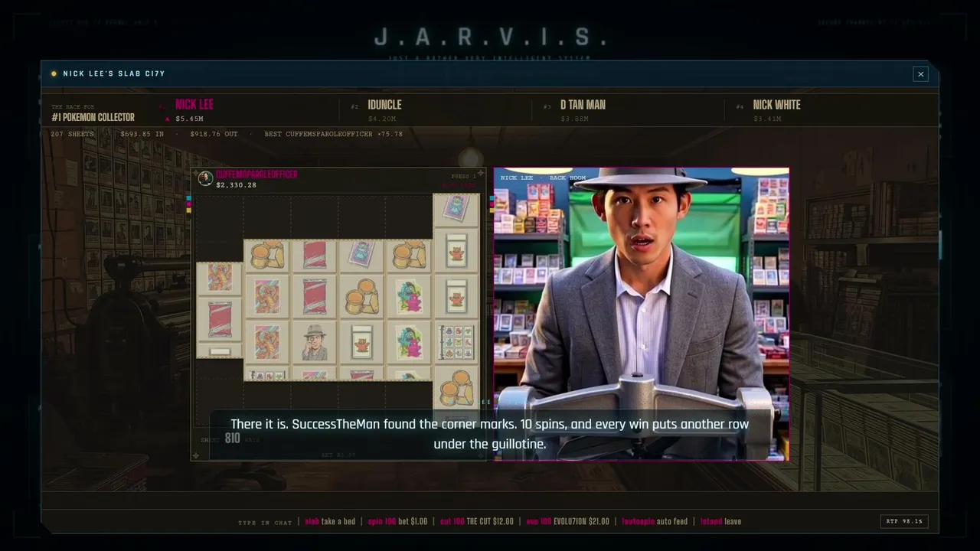The image size is (980, 551).
Task: Click the 'spin 100 bet $1.00' chat command
Action: 397,522
